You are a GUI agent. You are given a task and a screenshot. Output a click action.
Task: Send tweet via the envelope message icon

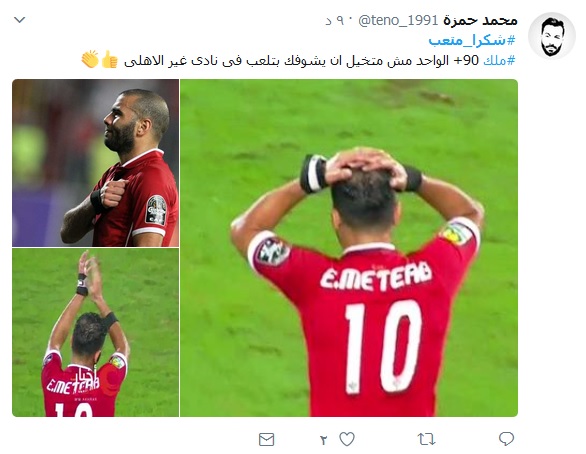coord(266,439)
